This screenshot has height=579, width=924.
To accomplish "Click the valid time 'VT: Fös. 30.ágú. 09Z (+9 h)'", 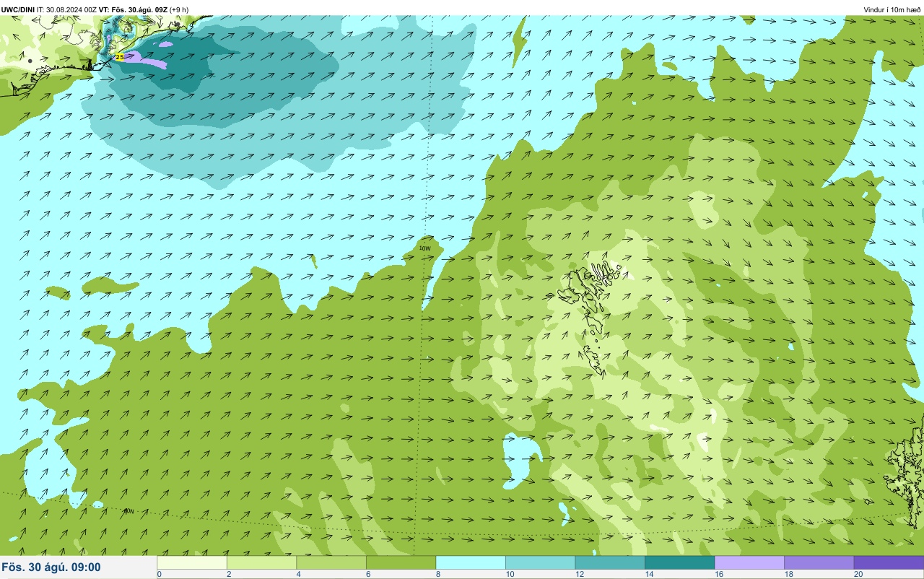I will pos(144,9).
